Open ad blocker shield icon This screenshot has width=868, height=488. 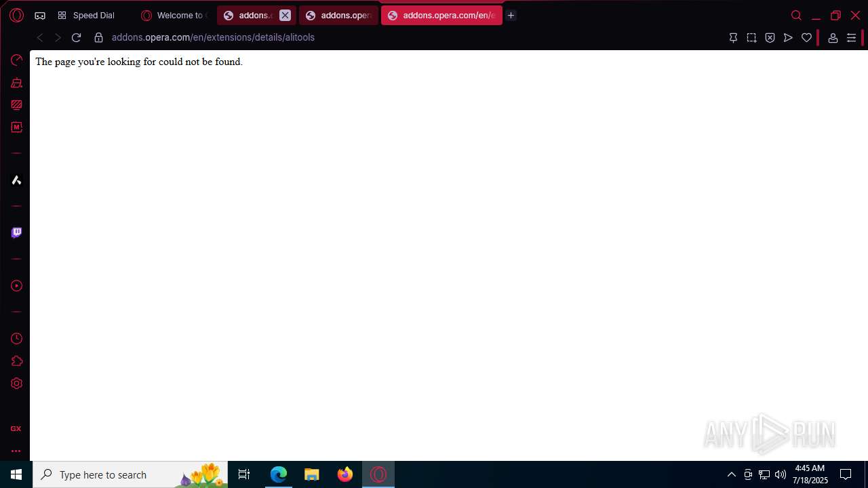(x=770, y=38)
